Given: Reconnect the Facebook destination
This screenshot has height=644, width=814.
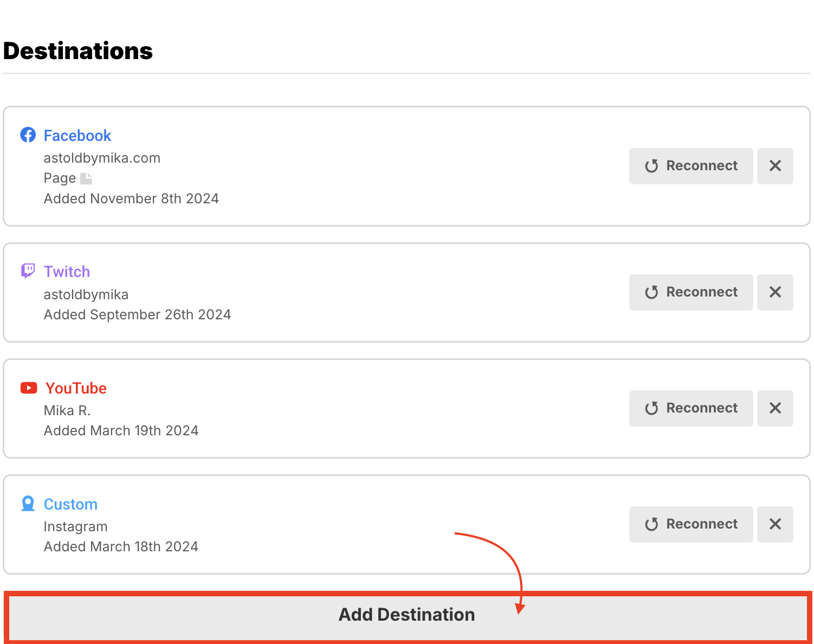Looking at the screenshot, I should coord(691,166).
